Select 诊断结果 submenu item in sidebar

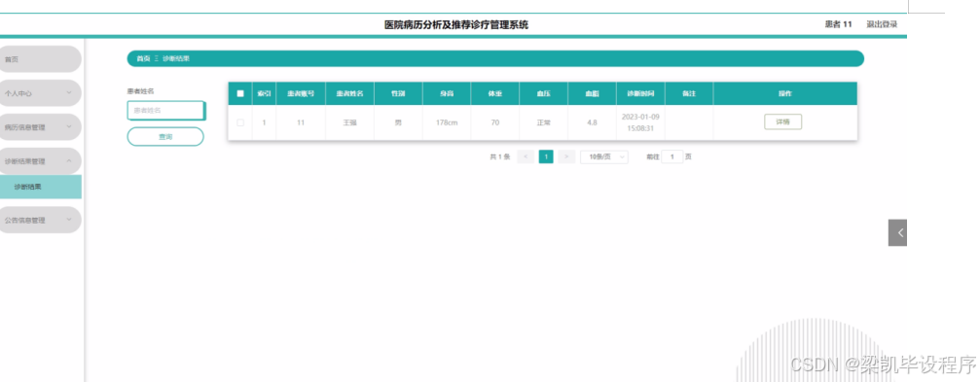pyautogui.click(x=41, y=187)
